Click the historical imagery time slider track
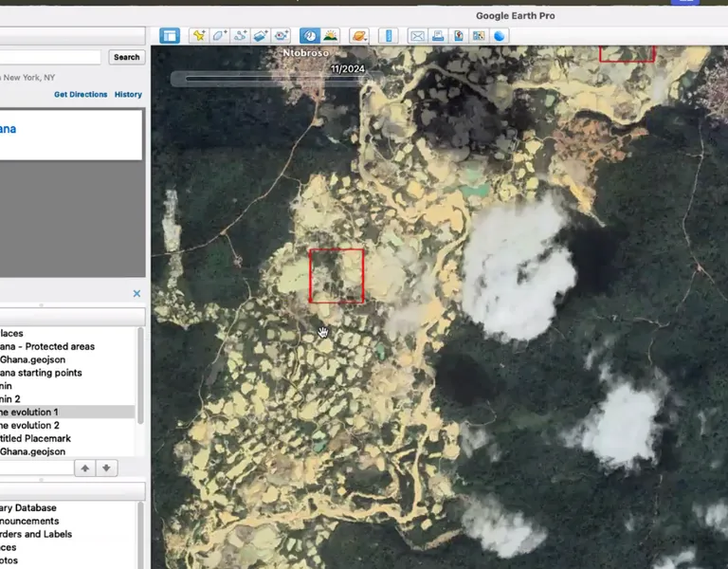 click(x=265, y=79)
